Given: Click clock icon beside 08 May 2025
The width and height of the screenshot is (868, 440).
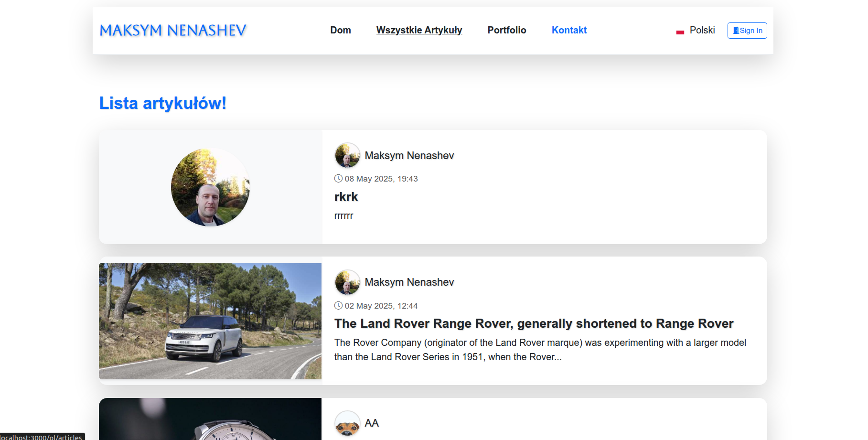Looking at the screenshot, I should point(338,179).
